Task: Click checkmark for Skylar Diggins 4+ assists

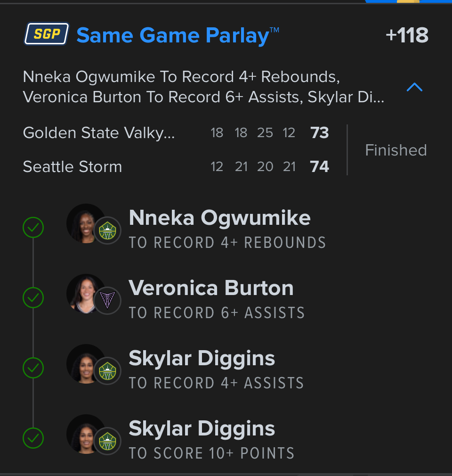Action: (x=33, y=368)
